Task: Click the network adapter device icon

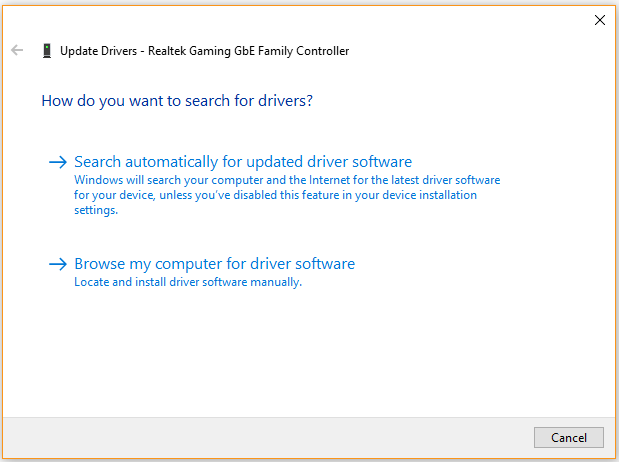Action: [47, 51]
